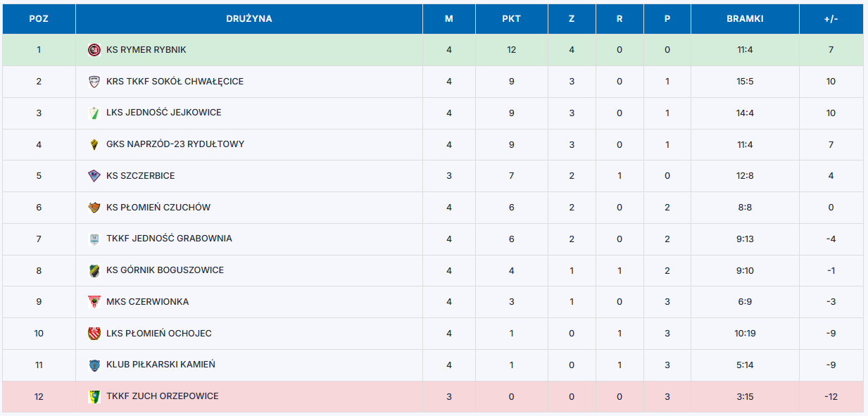Click the KS Płomień Czuchów crest
The image size is (868, 416).
94,208
